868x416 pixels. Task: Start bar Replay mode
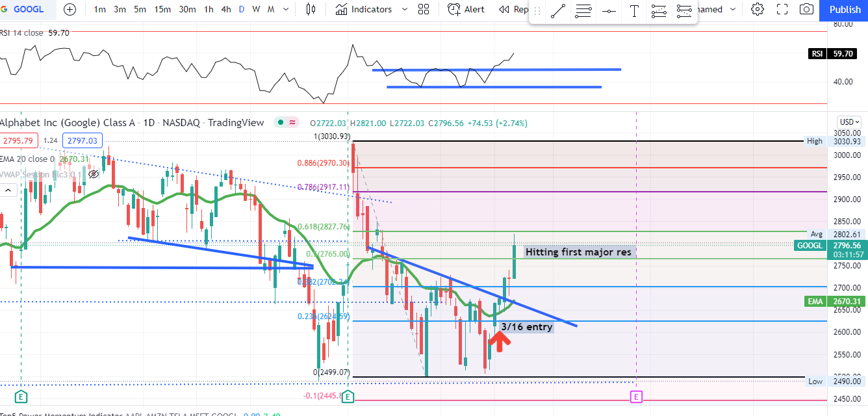coord(513,9)
